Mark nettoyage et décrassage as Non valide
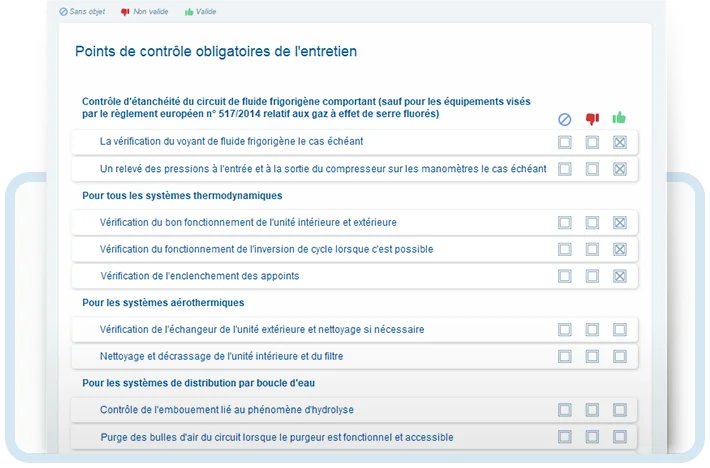The height and width of the screenshot is (468, 710). click(592, 356)
